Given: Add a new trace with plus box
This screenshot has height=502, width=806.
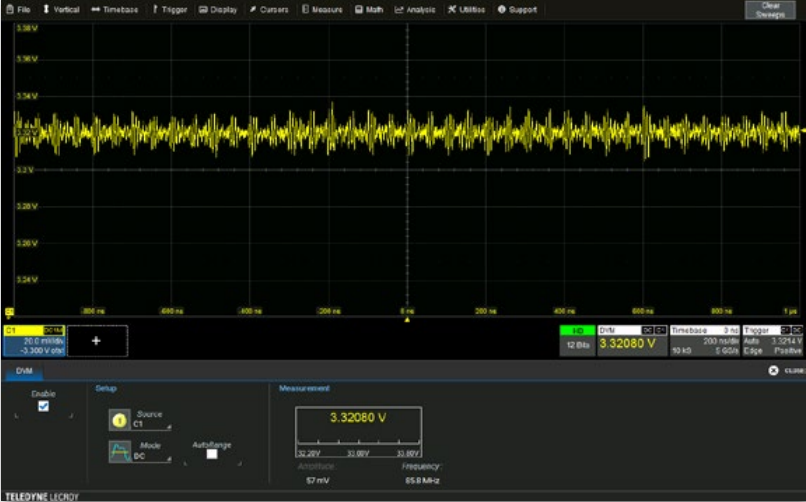Looking at the screenshot, I should pyautogui.click(x=96, y=340).
